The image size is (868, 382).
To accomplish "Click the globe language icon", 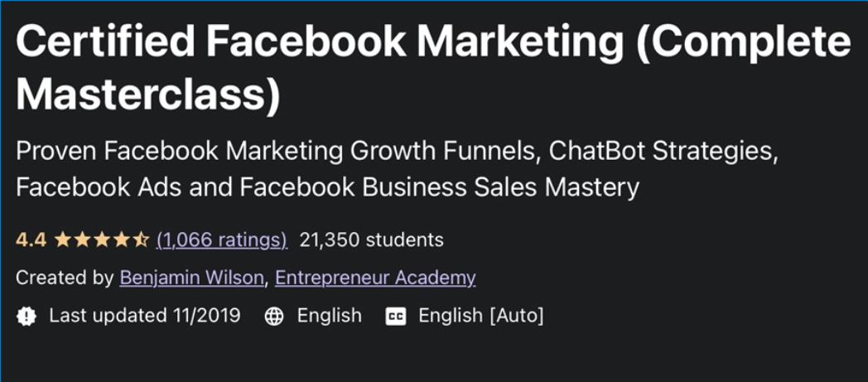I will point(274,316).
